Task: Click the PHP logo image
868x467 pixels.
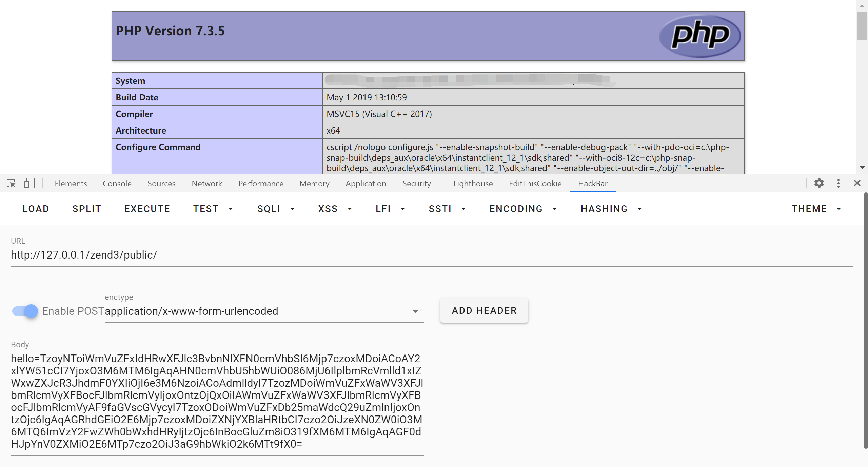Action: click(x=700, y=36)
